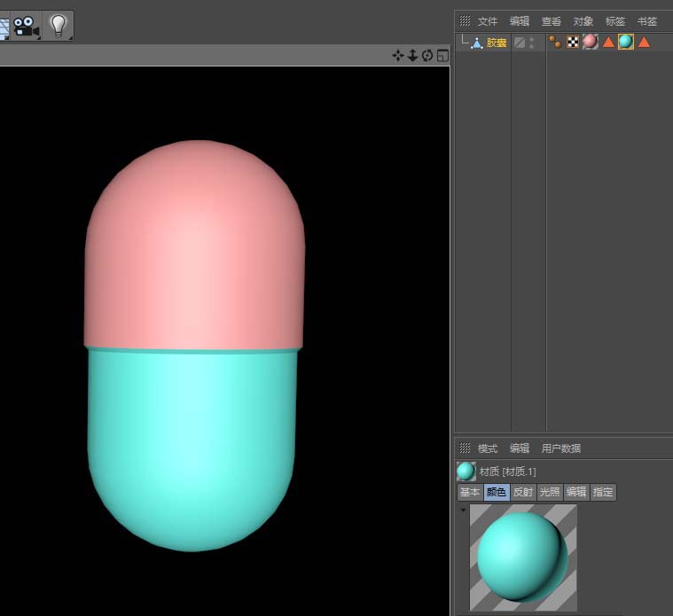Click the cyan sphere material preview

(x=523, y=558)
